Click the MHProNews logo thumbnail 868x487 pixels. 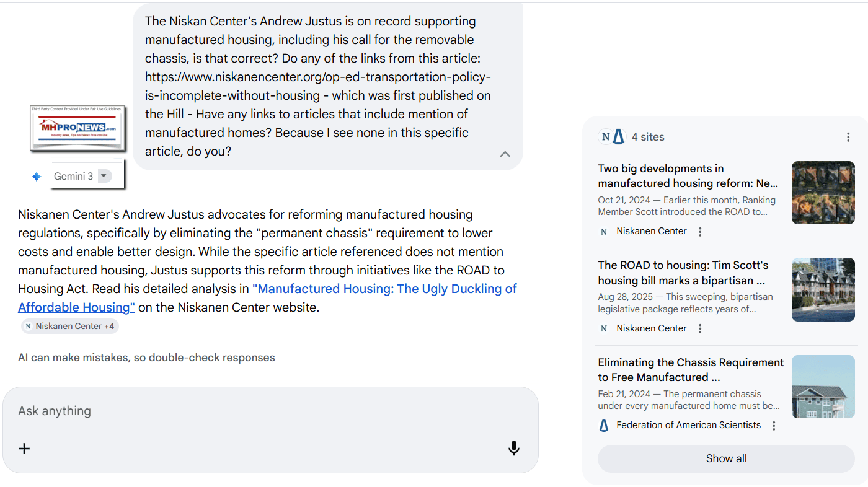click(x=77, y=128)
